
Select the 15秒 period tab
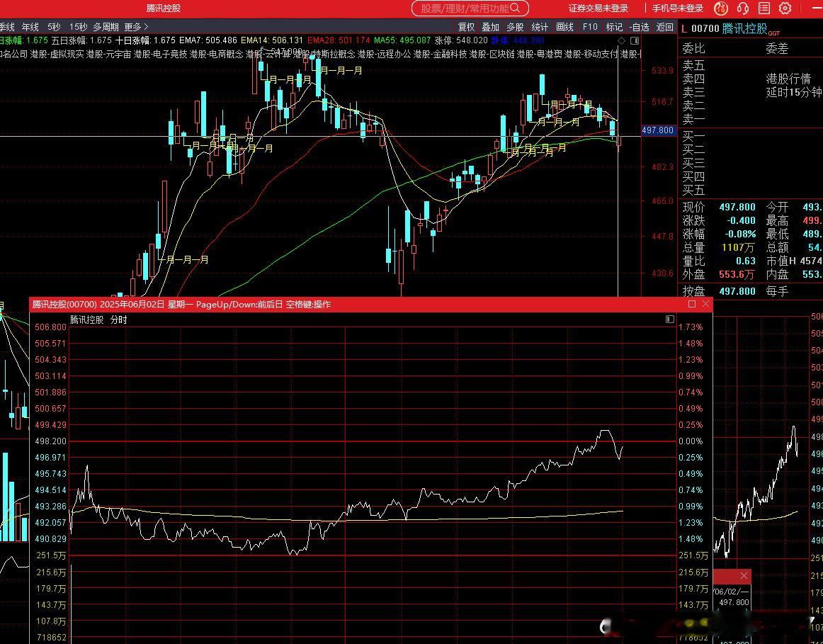[x=78, y=27]
